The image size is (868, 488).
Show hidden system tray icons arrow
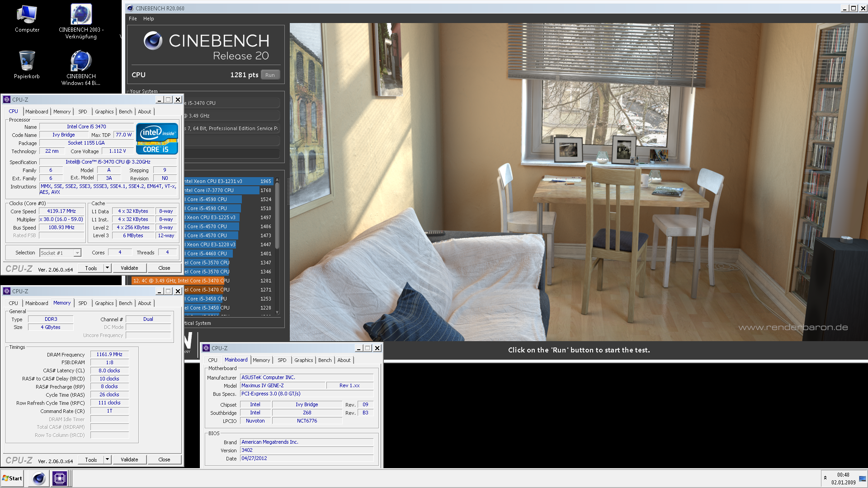(x=825, y=478)
